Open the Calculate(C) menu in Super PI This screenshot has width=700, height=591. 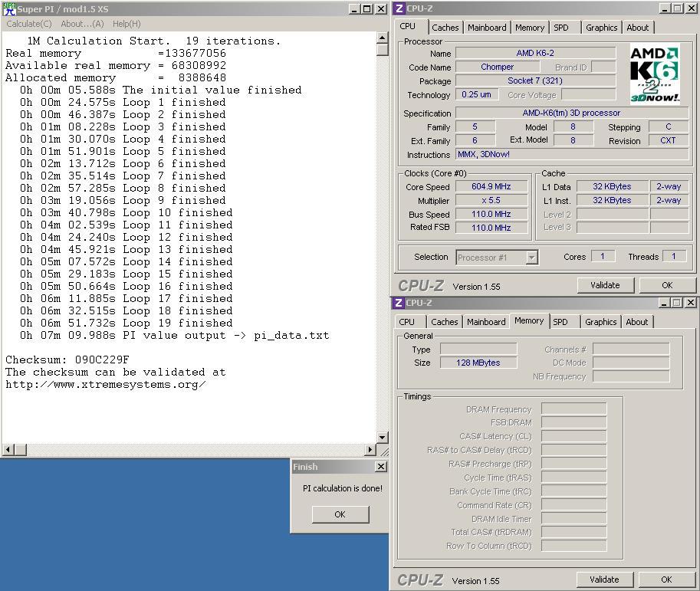coord(29,24)
